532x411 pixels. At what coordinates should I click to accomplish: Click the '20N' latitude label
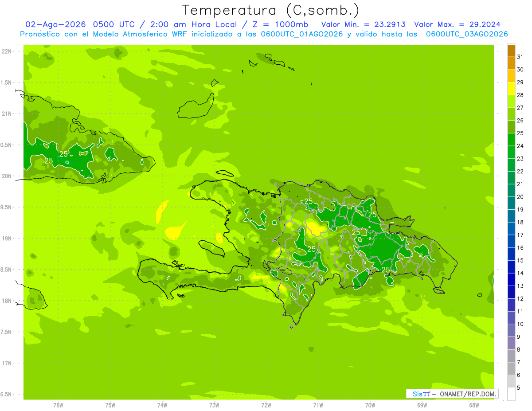[x=7, y=176]
